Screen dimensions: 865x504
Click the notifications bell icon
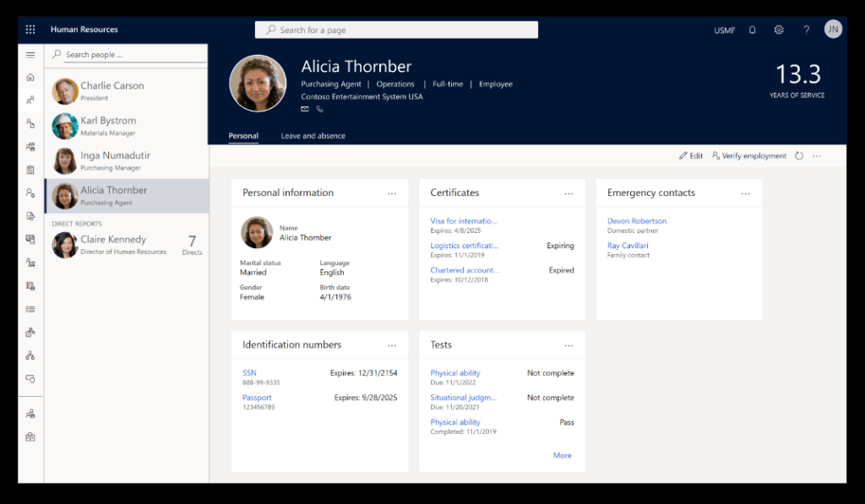coord(752,30)
